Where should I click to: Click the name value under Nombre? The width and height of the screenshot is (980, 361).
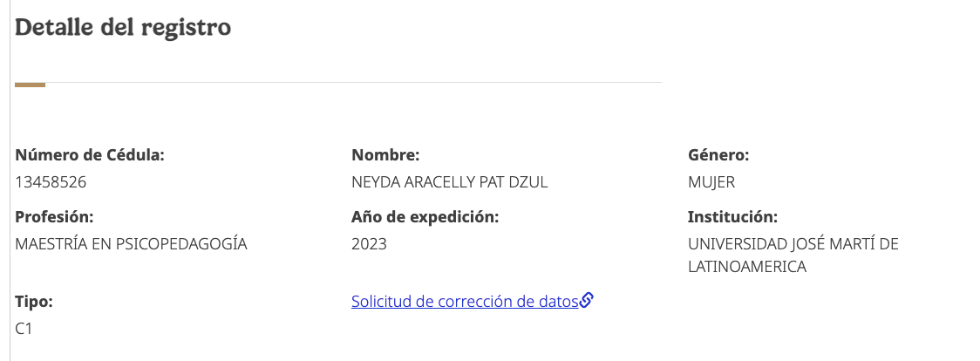point(449,182)
